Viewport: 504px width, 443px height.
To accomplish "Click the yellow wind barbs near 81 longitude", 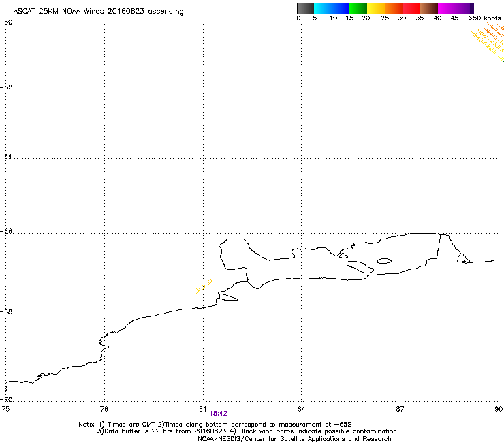I will pyautogui.click(x=204, y=286).
